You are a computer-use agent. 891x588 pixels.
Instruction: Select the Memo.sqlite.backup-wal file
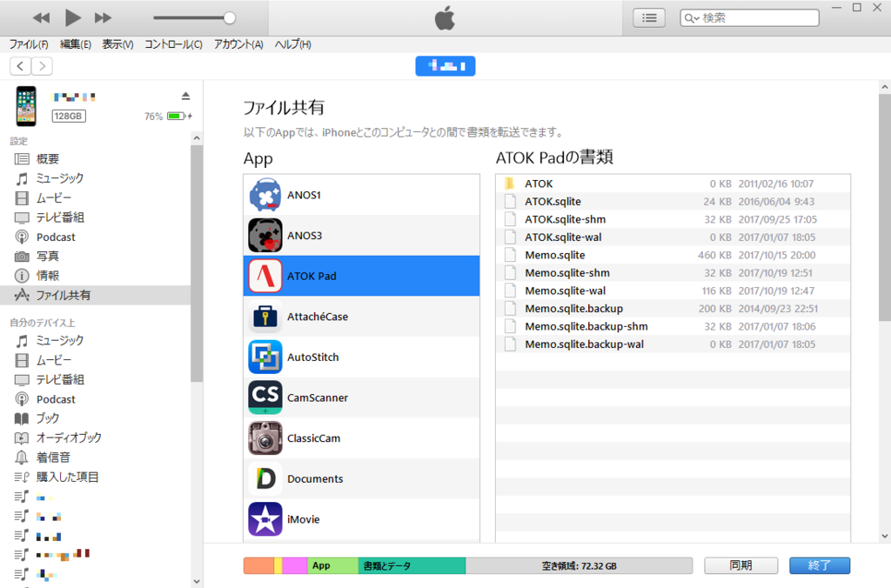coord(673,344)
